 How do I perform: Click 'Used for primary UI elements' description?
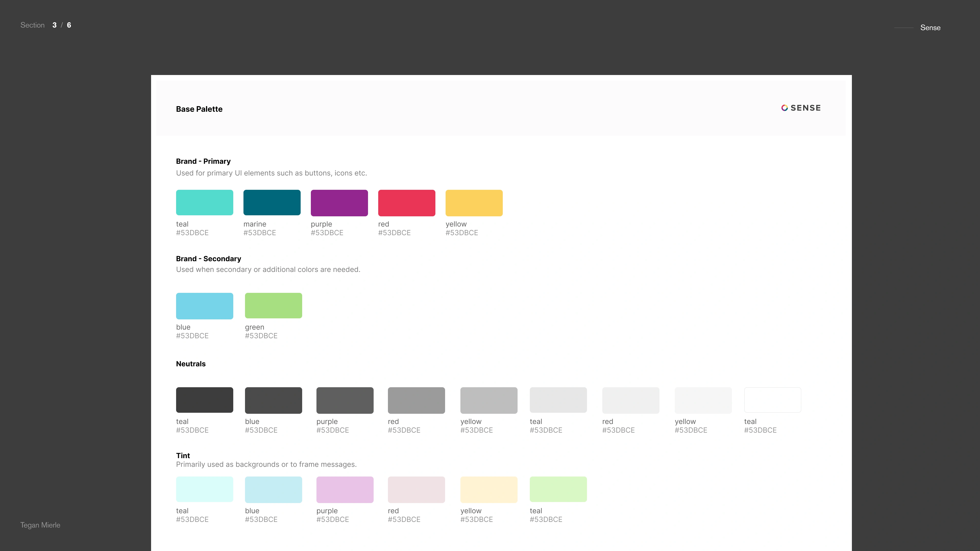pos(271,173)
